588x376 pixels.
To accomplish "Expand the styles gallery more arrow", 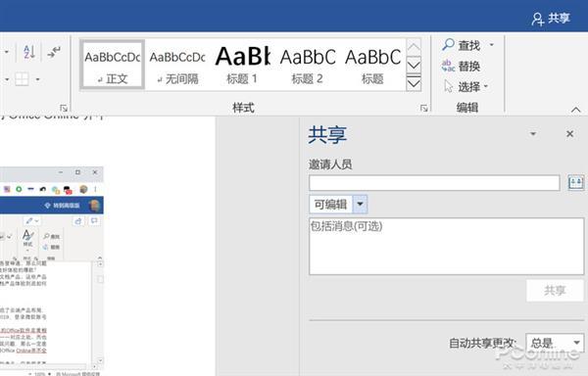I will pos(414,83).
